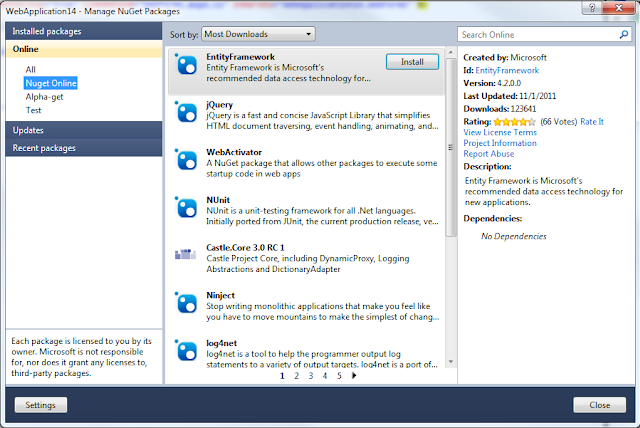Click the Downloads 123641 value
Viewport: 640px width, 428px height.
[524, 109]
